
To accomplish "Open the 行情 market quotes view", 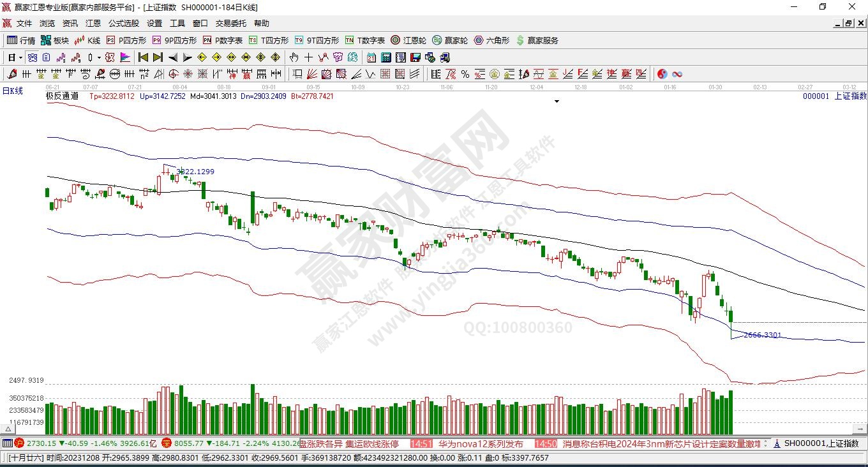I will pos(21,40).
